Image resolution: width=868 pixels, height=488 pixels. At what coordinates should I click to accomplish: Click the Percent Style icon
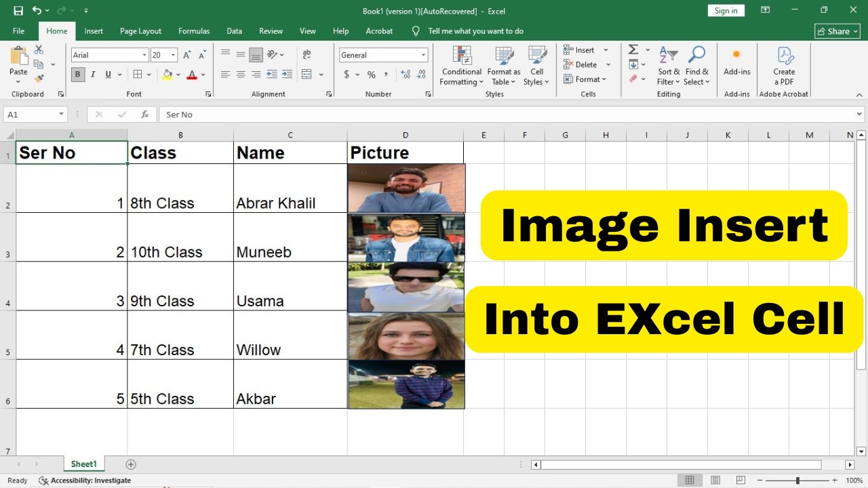pyautogui.click(x=371, y=75)
